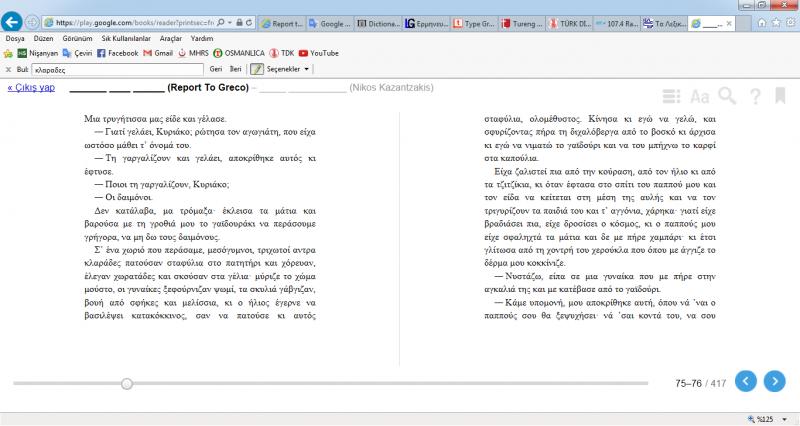Click the '75–76 / 417' page indicator
The width and height of the screenshot is (800, 426).
click(700, 383)
